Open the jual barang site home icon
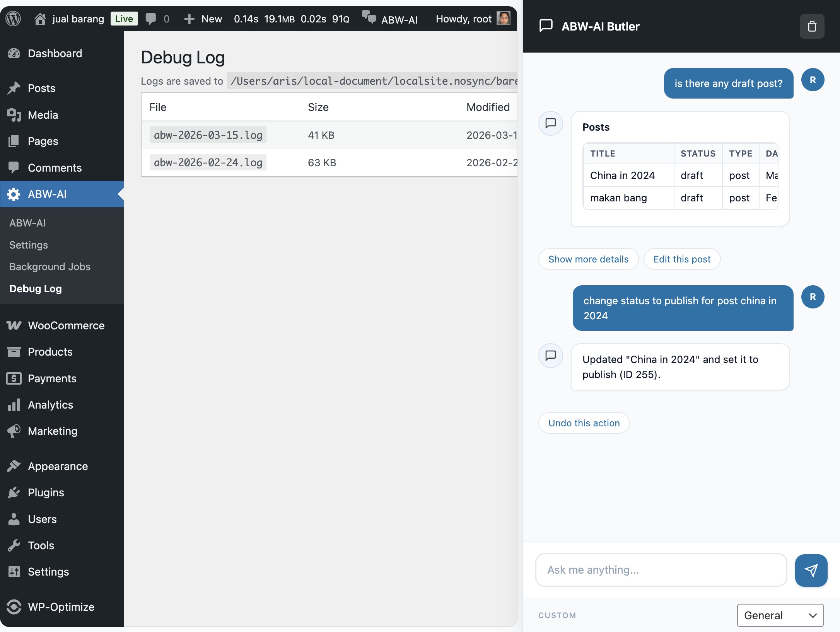The height and width of the screenshot is (632, 840). pos(40,19)
